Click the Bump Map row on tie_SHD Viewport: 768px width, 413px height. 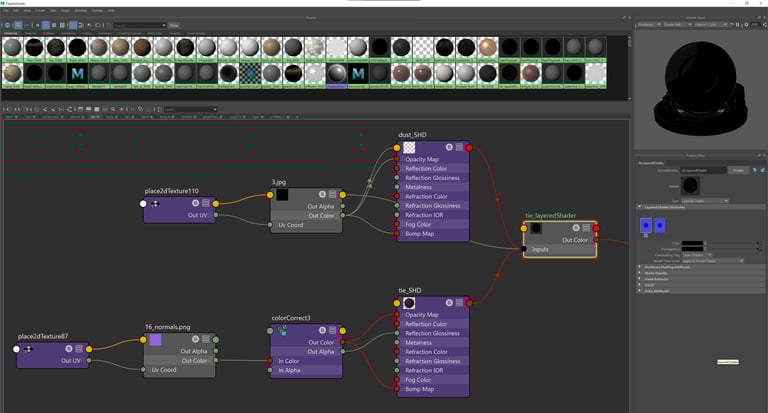[x=432, y=389]
